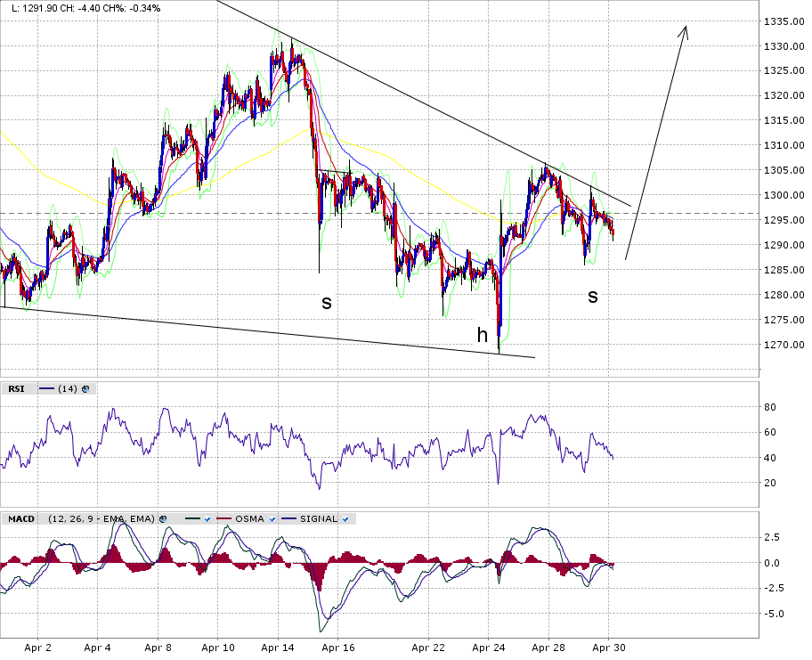Click the MACD 2.5 scale label
The width and height of the screenshot is (812, 660).
click(x=772, y=538)
